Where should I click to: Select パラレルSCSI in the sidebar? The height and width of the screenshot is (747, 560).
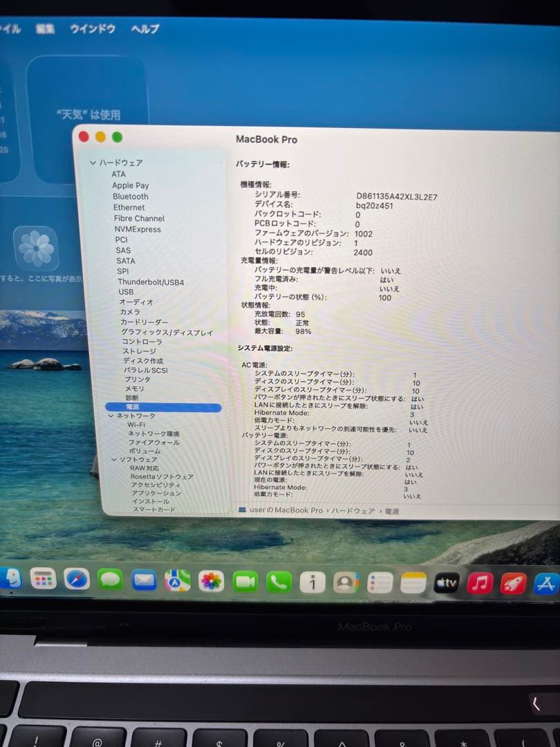pyautogui.click(x=146, y=370)
